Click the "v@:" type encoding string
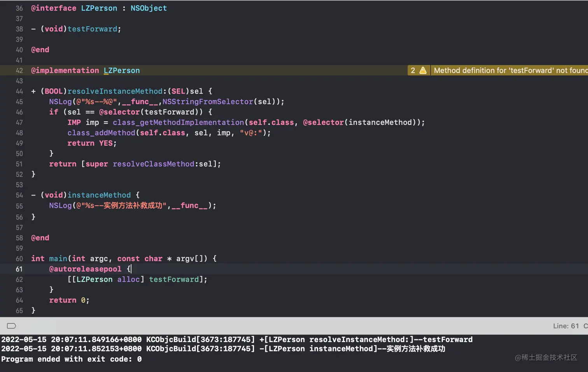Screen dimensions: 588x372 click(x=251, y=133)
